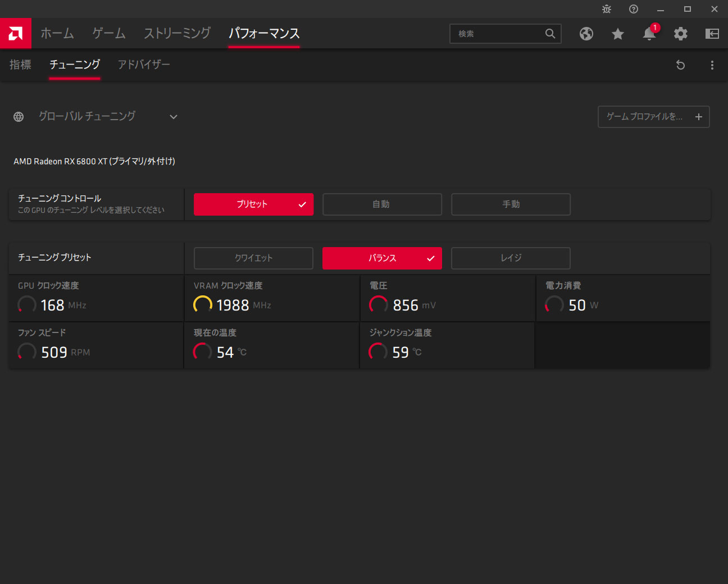This screenshot has width=728, height=584.
Task: Toggle sidebar panel icon
Action: [x=712, y=34]
